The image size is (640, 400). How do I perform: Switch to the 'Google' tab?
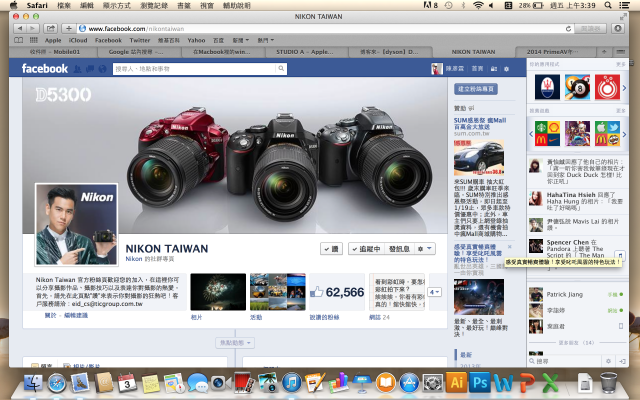pyautogui.click(x=136, y=52)
